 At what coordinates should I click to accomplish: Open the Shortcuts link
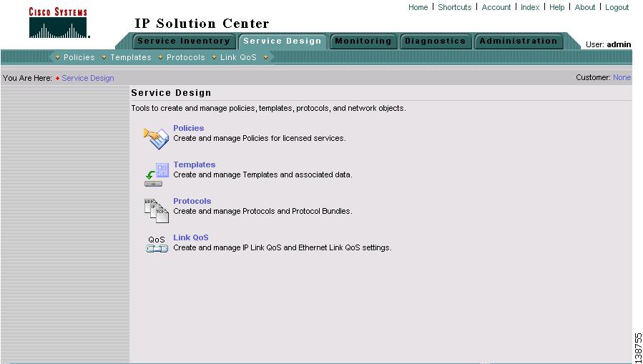(455, 7)
